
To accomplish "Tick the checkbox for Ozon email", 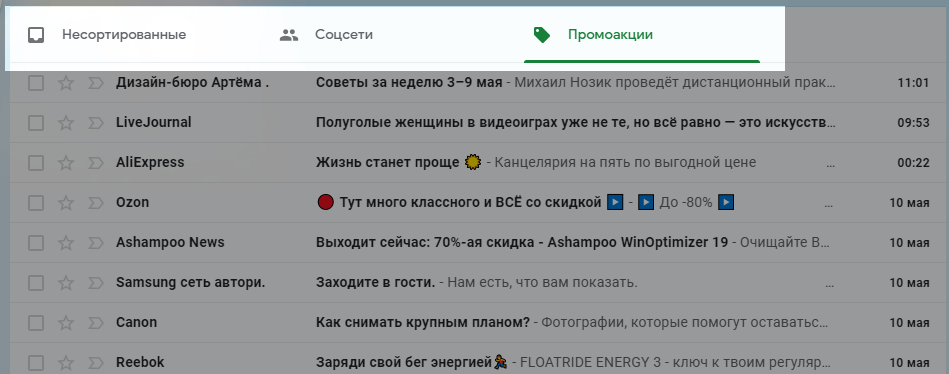I will tap(36, 203).
